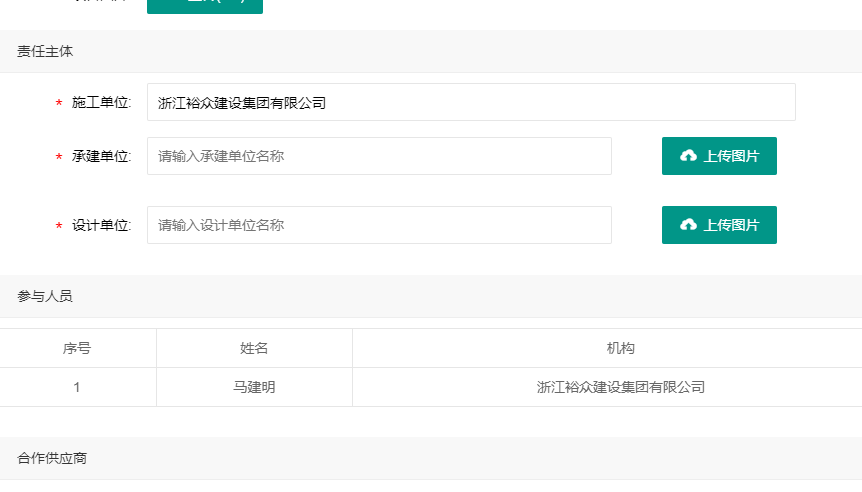Upload image for 承建单位

(x=719, y=156)
